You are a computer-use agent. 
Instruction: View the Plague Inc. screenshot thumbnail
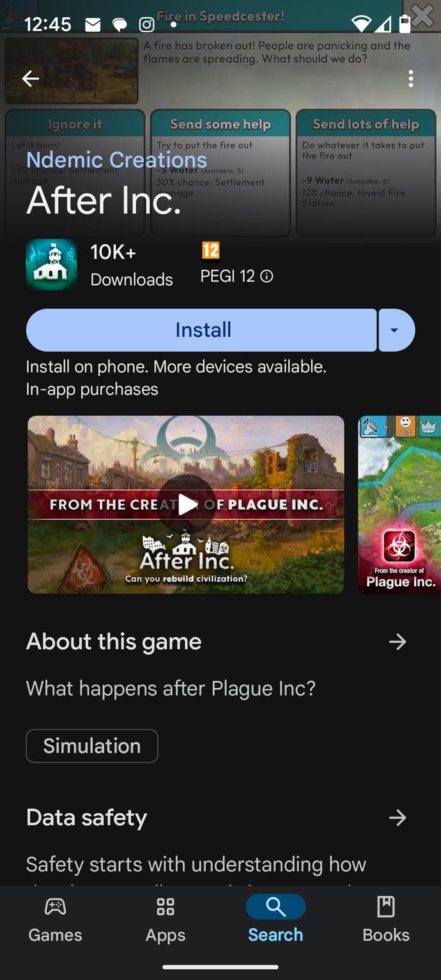coord(399,504)
